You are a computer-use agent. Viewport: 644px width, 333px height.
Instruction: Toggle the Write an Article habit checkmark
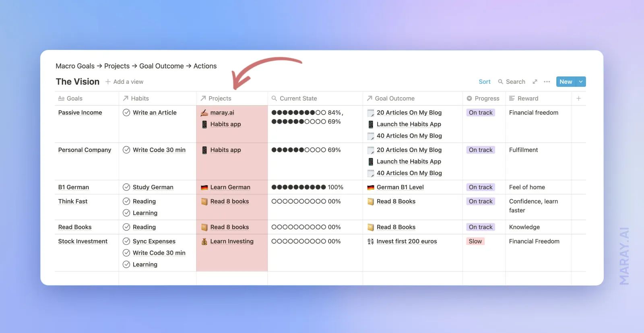pyautogui.click(x=126, y=113)
